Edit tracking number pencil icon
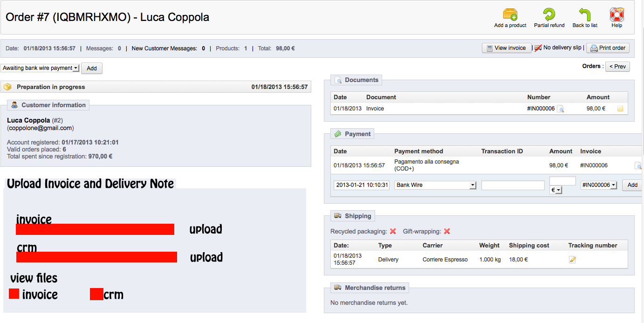Viewport: 644px width, 323px height. click(x=572, y=260)
